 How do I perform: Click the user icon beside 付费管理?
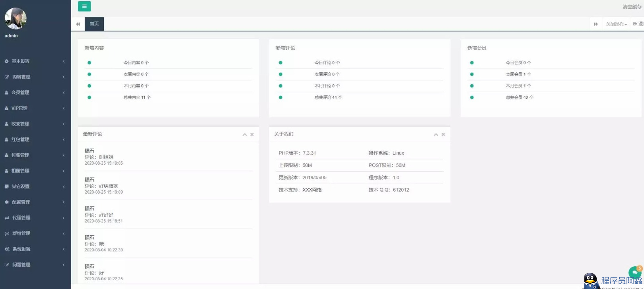click(x=7, y=155)
